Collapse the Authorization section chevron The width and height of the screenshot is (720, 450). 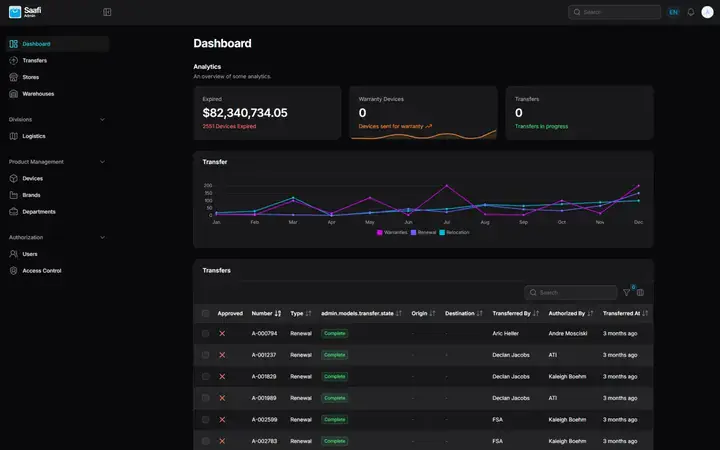[102, 237]
